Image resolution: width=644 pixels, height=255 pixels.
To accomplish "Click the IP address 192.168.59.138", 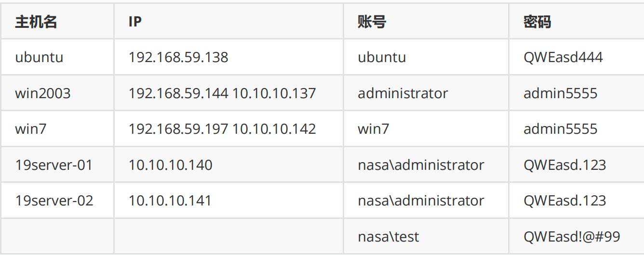I will pos(178,58).
